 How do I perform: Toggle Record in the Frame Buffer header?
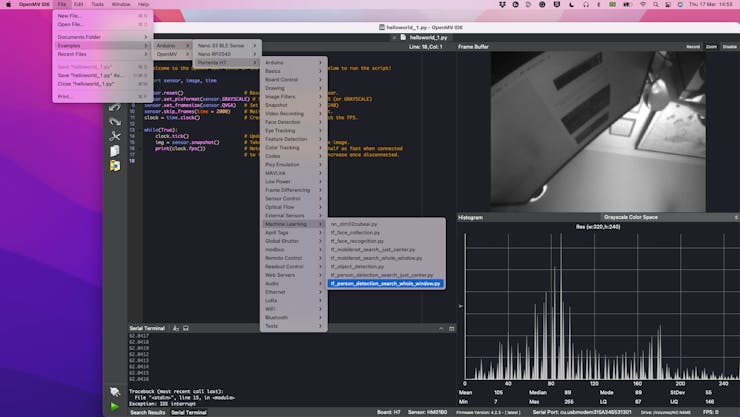693,47
